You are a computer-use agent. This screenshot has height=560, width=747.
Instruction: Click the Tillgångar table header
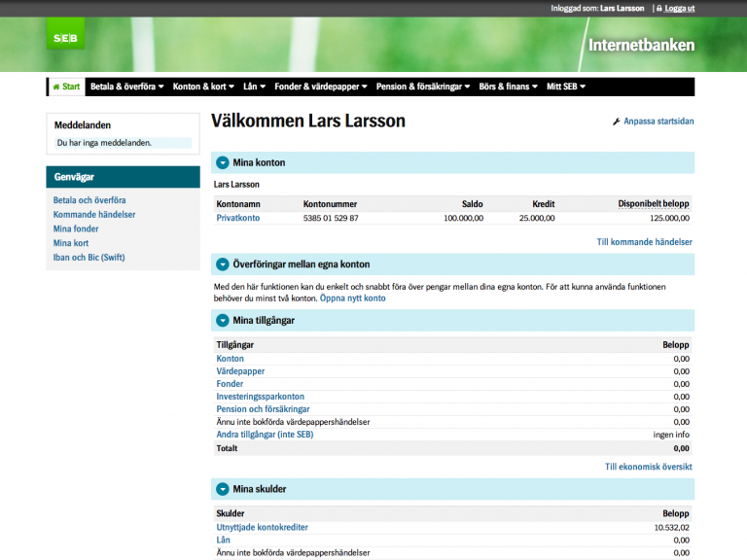(x=234, y=345)
